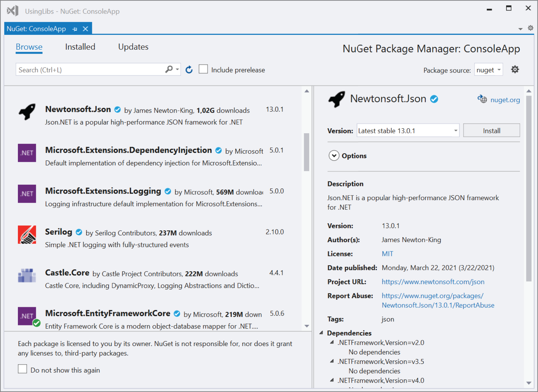Refresh the package list
The width and height of the screenshot is (538, 392).
coord(189,70)
